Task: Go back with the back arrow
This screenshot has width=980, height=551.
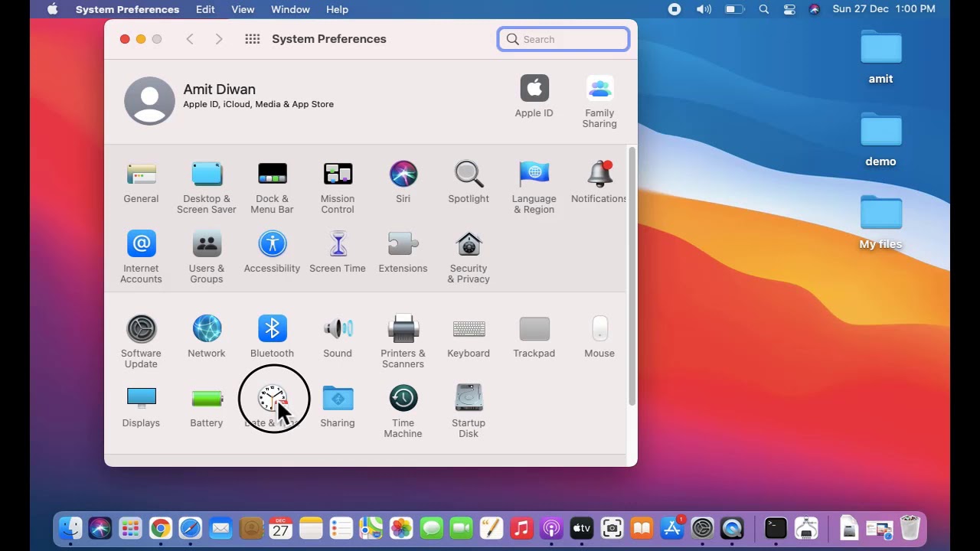Action: [x=190, y=39]
